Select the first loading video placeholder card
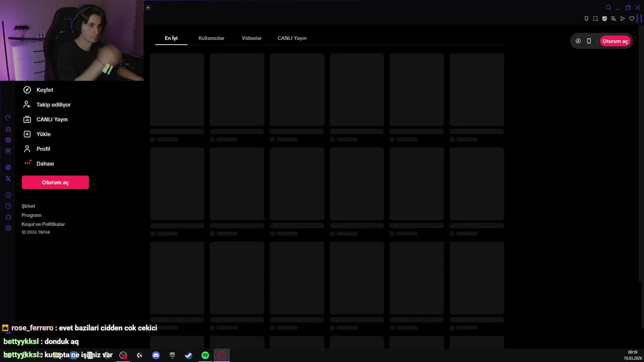The width and height of the screenshot is (644, 362). tap(177, 90)
